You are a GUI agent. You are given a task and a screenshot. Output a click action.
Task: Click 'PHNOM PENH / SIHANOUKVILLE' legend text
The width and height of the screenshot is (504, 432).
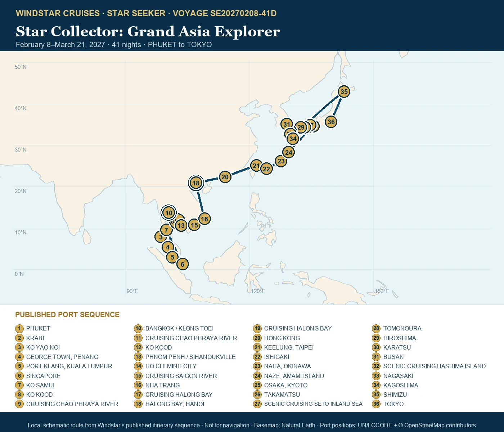(x=190, y=357)
